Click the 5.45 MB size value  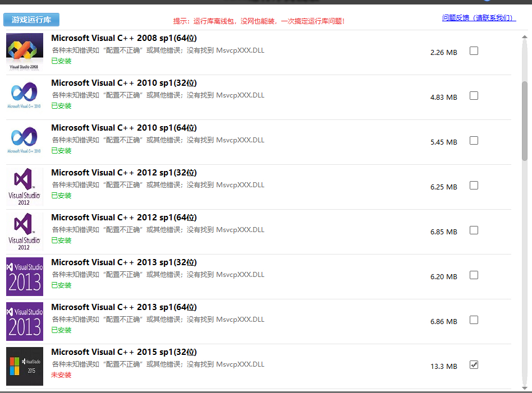pos(443,142)
